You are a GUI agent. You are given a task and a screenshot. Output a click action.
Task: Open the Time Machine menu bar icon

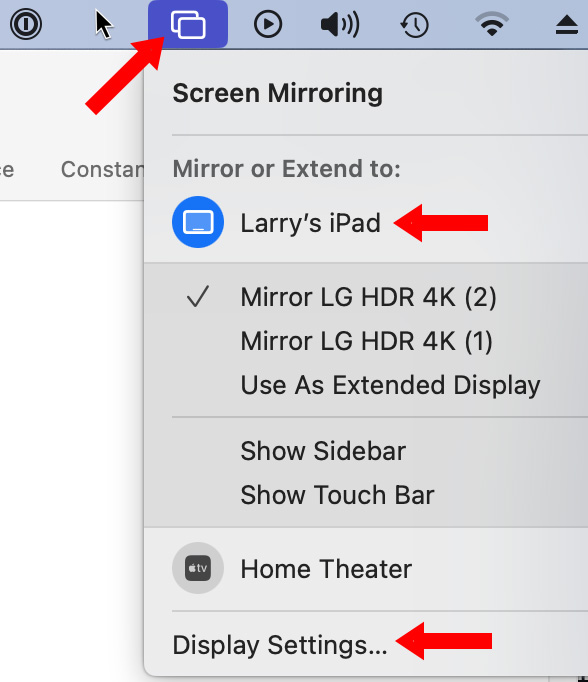coord(414,25)
